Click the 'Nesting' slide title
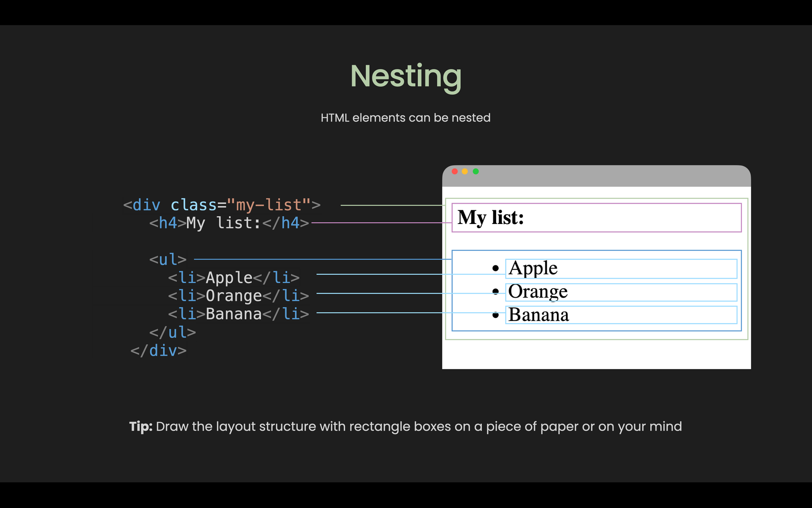812x508 pixels. 406,76
